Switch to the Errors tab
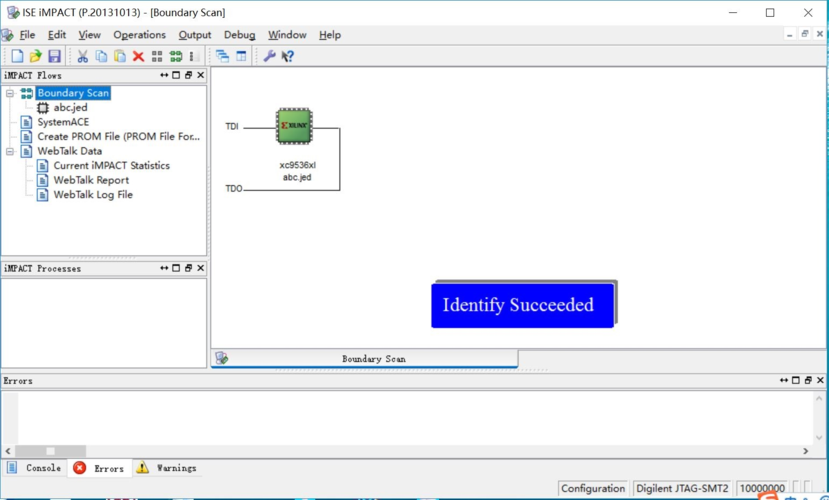The image size is (829, 500). pyautogui.click(x=99, y=468)
